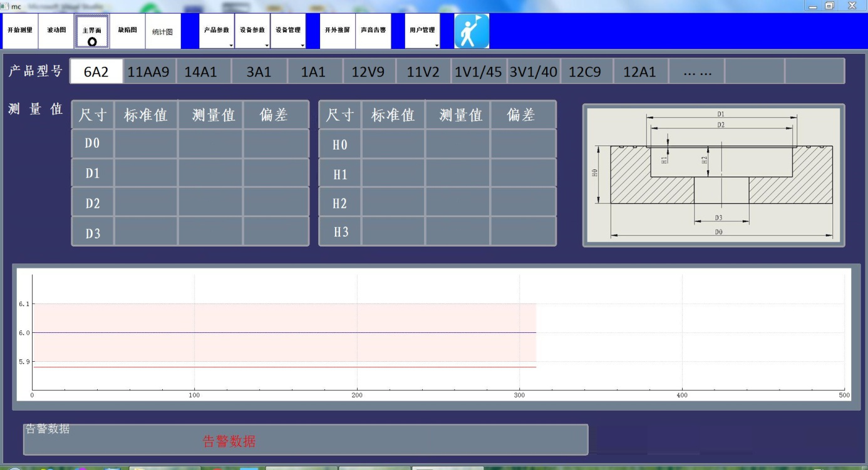Viewport: 868px width, 470px height.
Task: Expand the 设备管理 dropdown
Action: (x=288, y=31)
